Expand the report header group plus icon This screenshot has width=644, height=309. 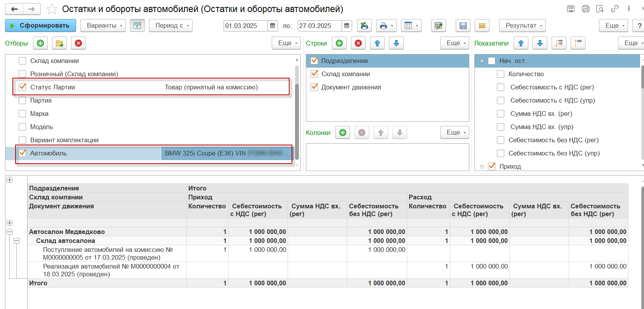(9, 180)
